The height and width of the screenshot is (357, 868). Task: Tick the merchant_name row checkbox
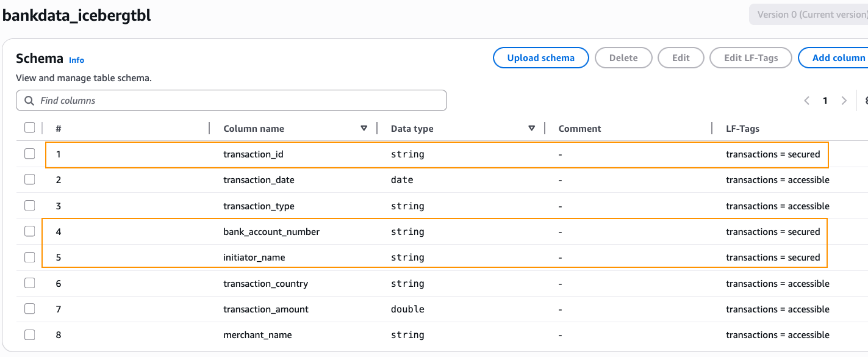[x=29, y=334]
